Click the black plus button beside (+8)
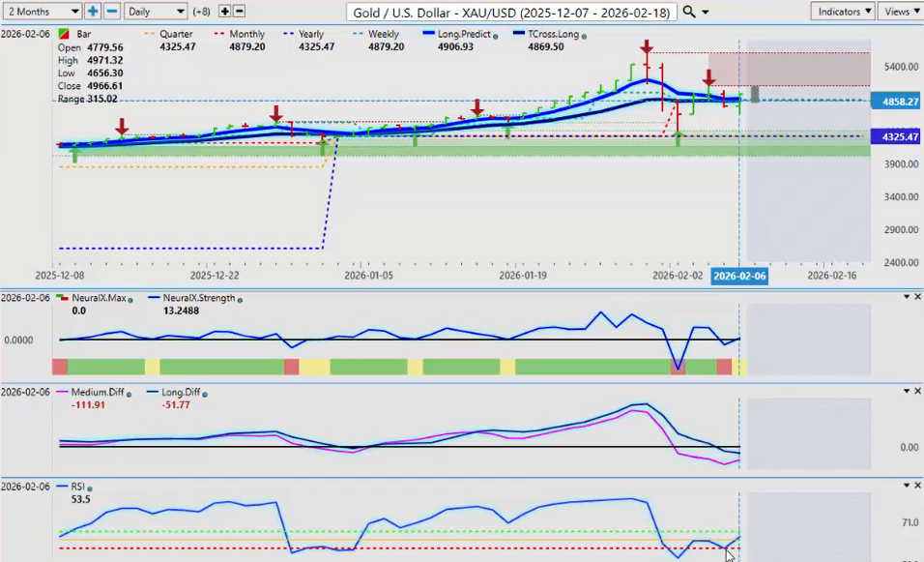The width and height of the screenshot is (924, 562). coord(225,12)
